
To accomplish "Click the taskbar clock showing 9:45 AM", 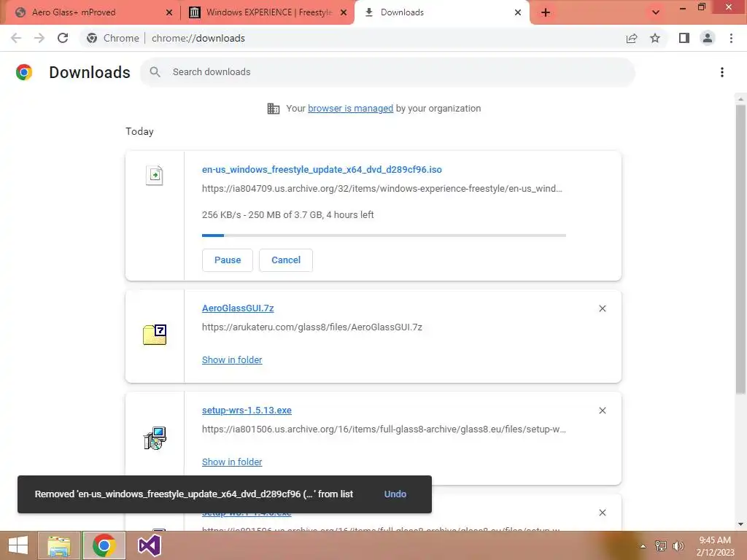I will (x=715, y=546).
